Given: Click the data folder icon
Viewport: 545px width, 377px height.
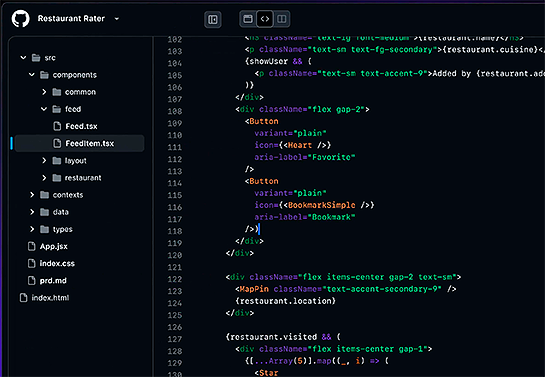Looking at the screenshot, I should [44, 212].
